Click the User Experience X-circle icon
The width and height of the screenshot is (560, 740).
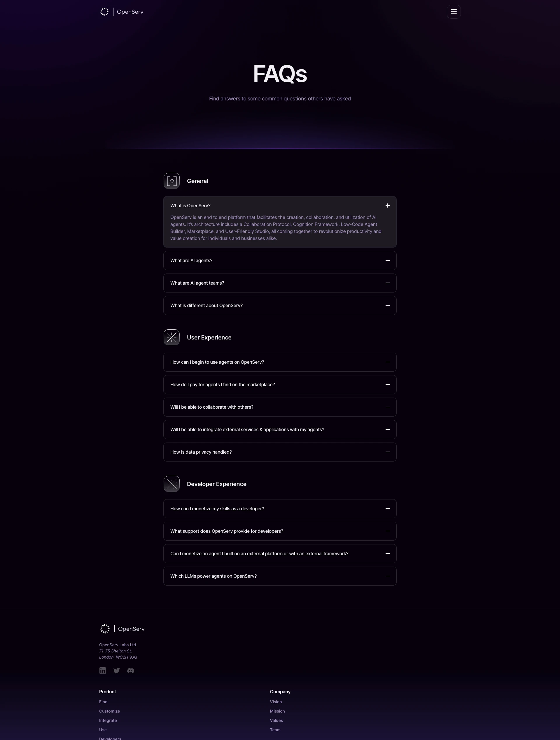[171, 337]
